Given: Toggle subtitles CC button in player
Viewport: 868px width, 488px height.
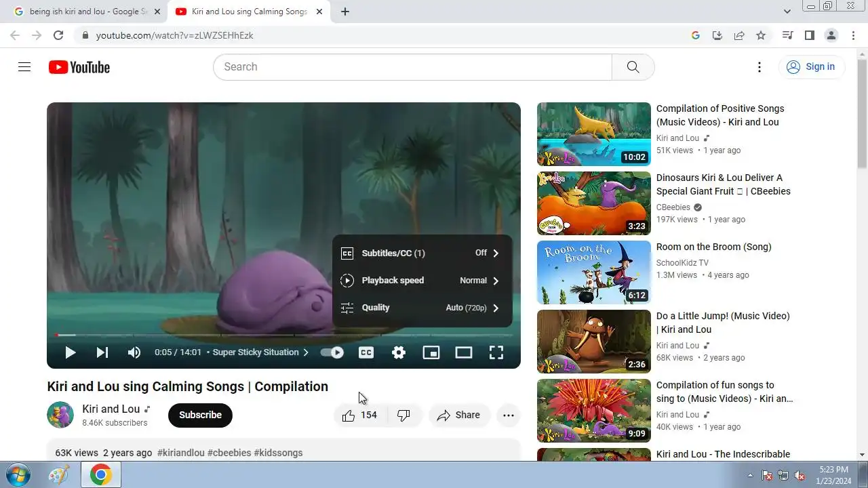Looking at the screenshot, I should (366, 352).
